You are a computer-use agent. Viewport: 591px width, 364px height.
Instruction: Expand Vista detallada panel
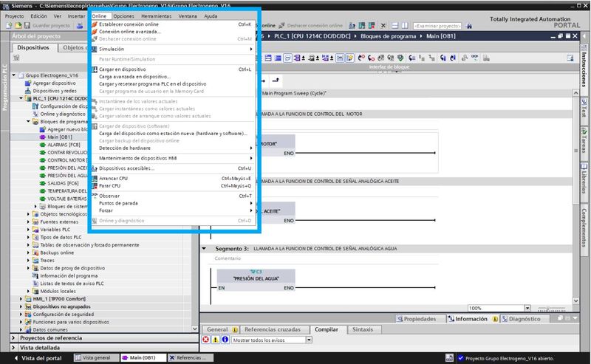[x=14, y=348]
